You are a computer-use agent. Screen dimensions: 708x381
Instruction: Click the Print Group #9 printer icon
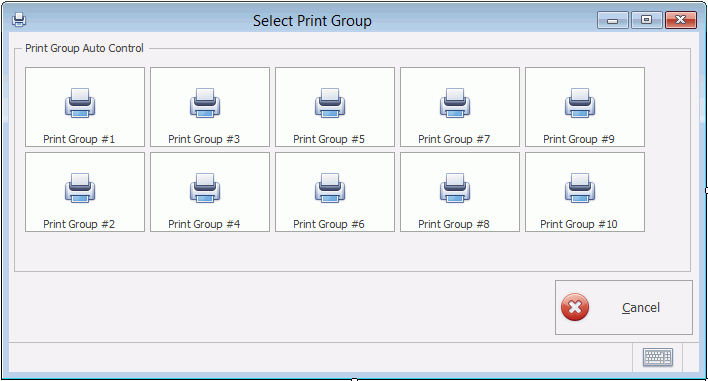(580, 103)
